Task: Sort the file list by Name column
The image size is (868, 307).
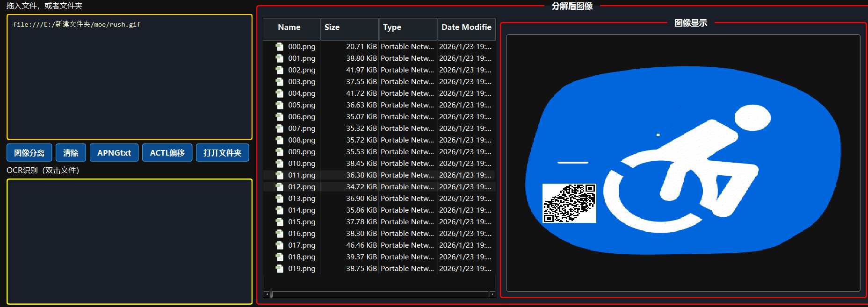Action: pos(289,28)
